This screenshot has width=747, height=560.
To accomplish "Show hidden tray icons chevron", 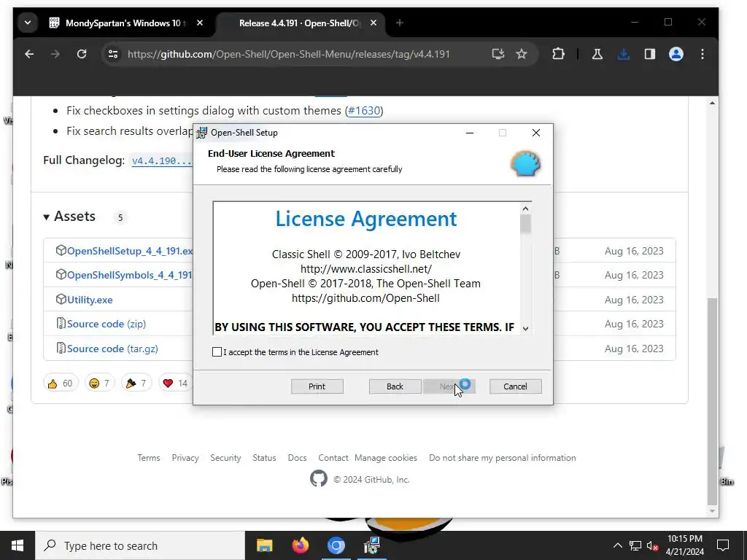I will click(617, 545).
